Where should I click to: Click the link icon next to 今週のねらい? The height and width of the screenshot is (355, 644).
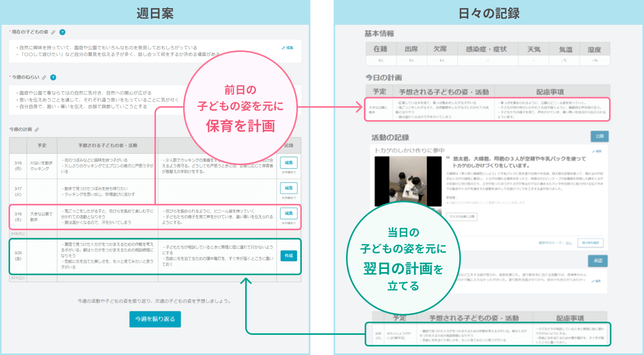(44, 78)
